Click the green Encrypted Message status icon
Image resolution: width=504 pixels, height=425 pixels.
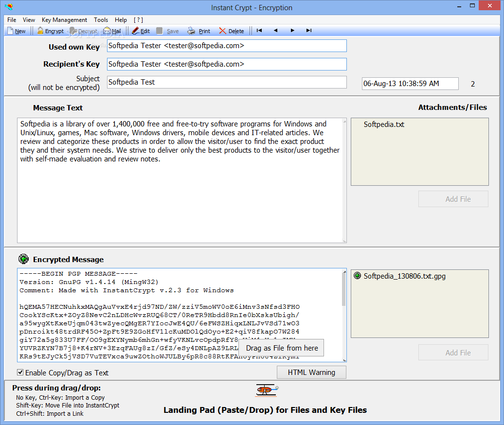click(x=23, y=259)
